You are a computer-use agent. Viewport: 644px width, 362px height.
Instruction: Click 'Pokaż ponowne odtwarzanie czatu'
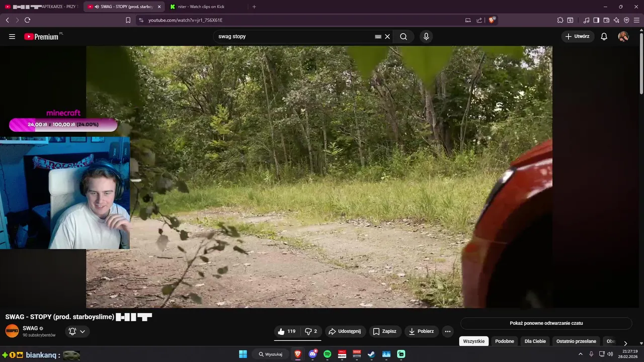546,323
